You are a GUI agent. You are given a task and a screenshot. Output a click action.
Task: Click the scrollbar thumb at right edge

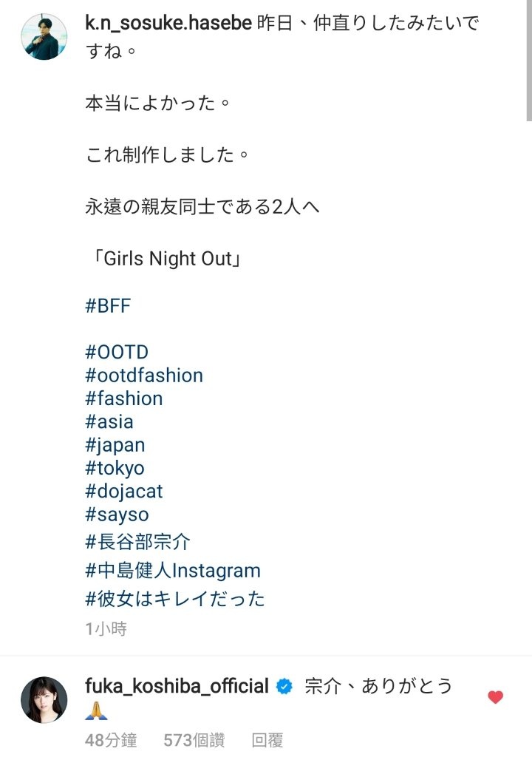[x=529, y=61]
